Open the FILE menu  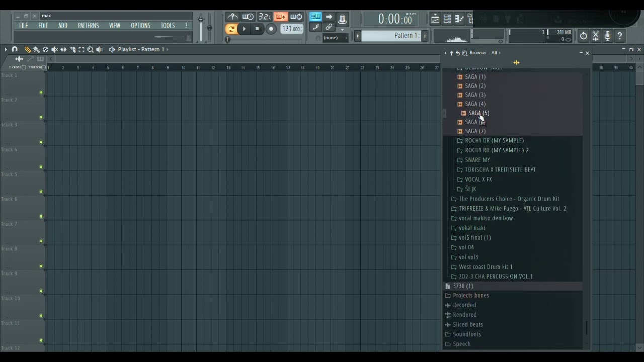(x=24, y=26)
